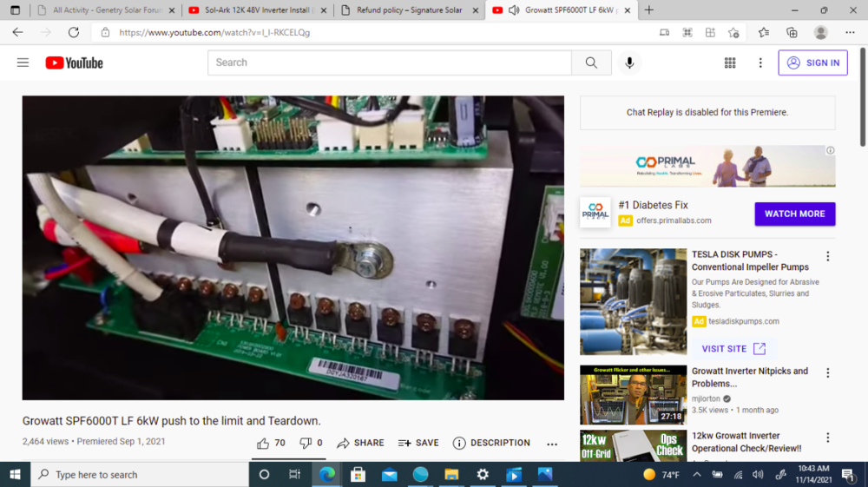Open the YouTube apps grid

(730, 63)
